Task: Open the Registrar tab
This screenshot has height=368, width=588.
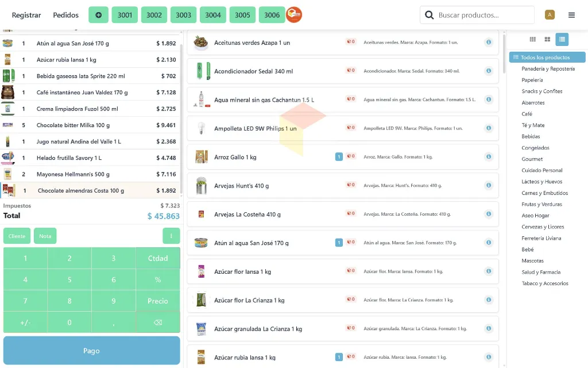Action: tap(26, 15)
